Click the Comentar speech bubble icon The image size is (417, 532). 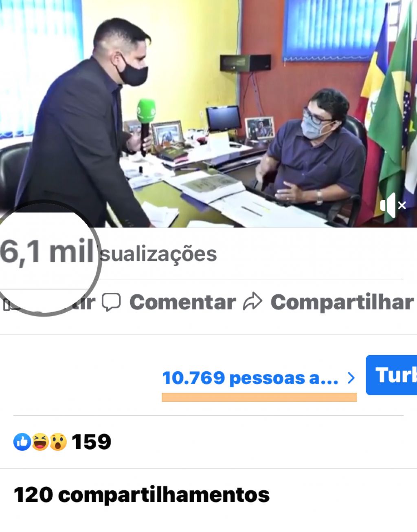click(x=111, y=302)
